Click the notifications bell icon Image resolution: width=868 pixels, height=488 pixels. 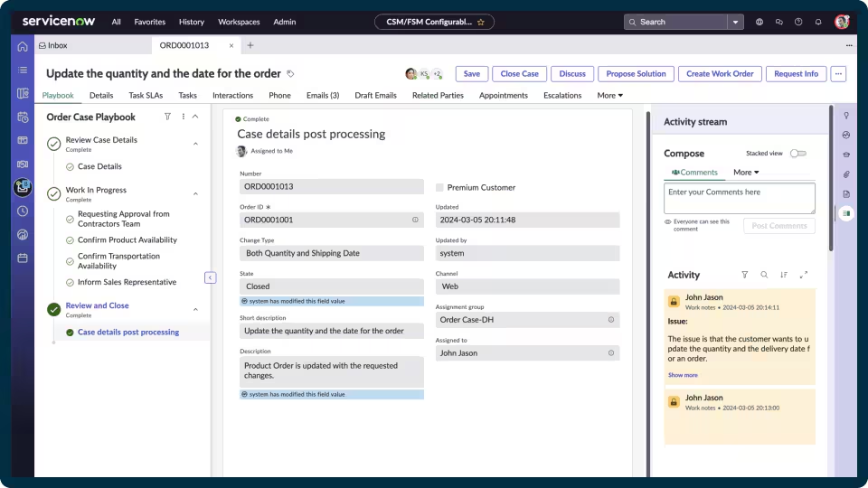(x=818, y=22)
